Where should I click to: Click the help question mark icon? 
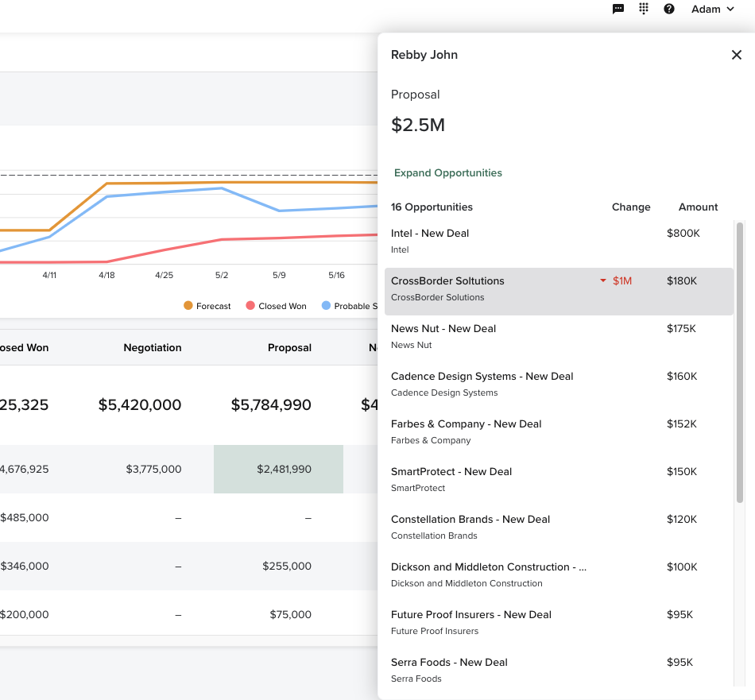669,9
